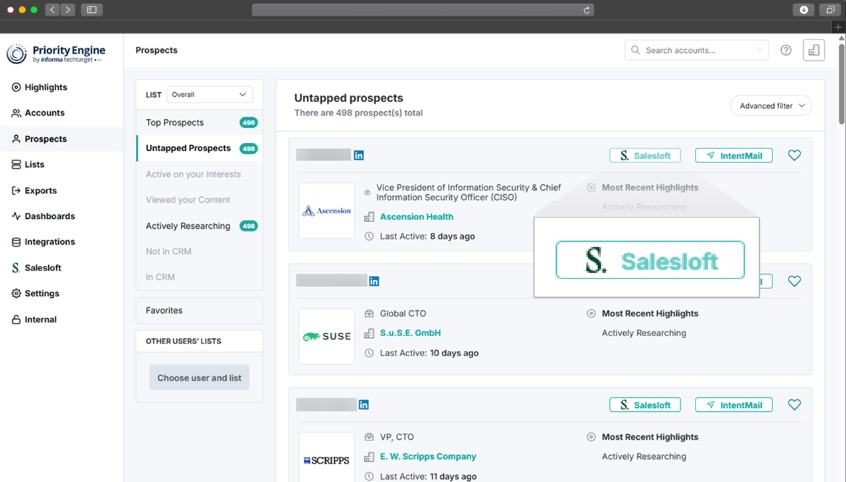
Task: Show browser tab overview icon
Action: (x=830, y=10)
